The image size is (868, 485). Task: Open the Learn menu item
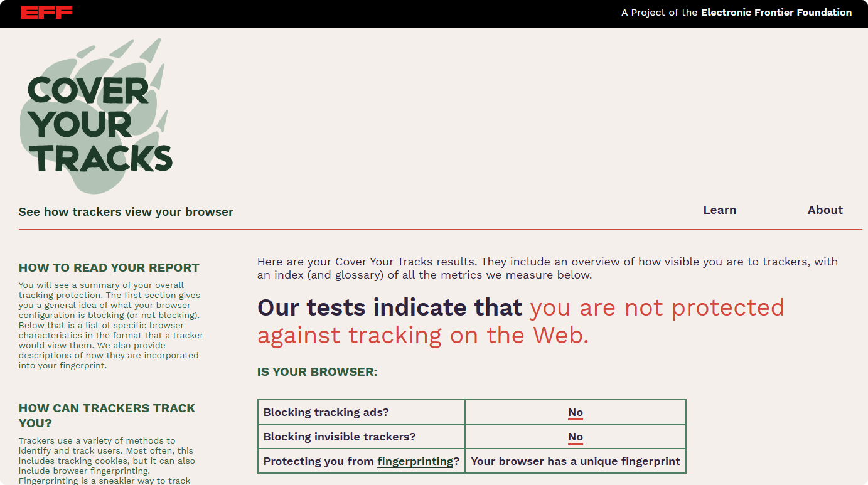(x=720, y=210)
